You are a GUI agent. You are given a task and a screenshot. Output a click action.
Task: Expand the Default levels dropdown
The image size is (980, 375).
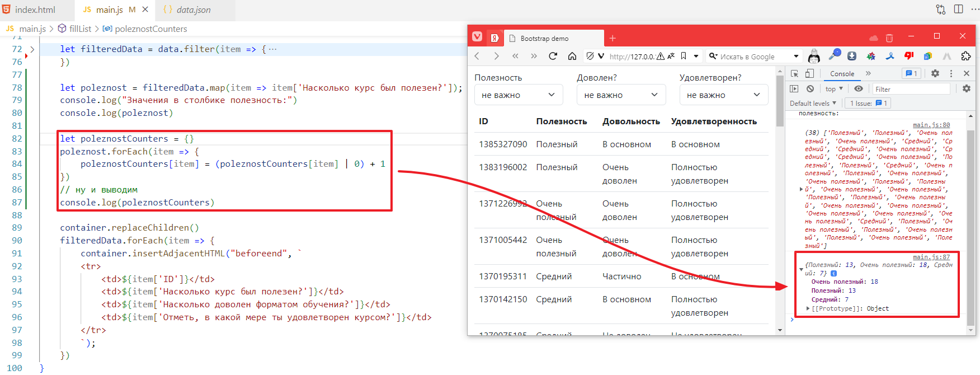(x=813, y=103)
